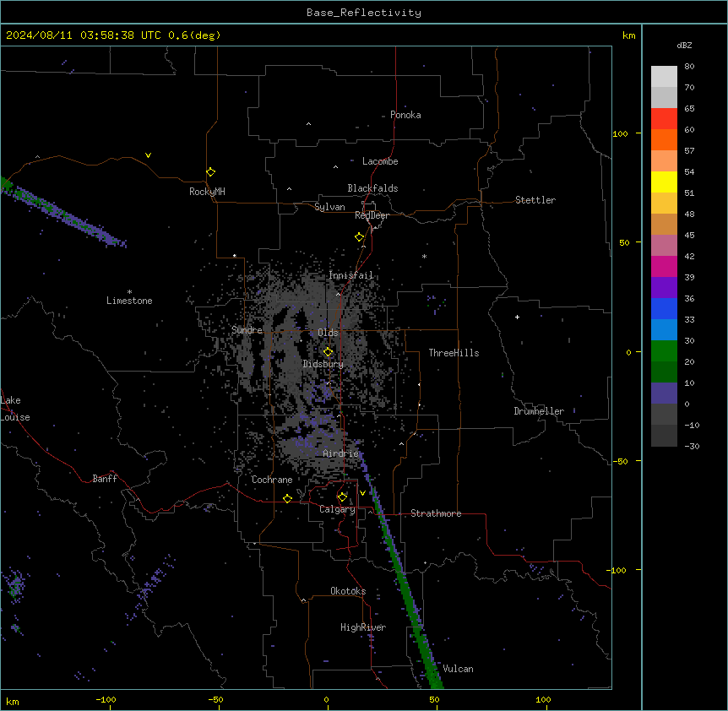The width and height of the screenshot is (728, 711).
Task: Click the Lake Louise label
Action: [x=14, y=409]
